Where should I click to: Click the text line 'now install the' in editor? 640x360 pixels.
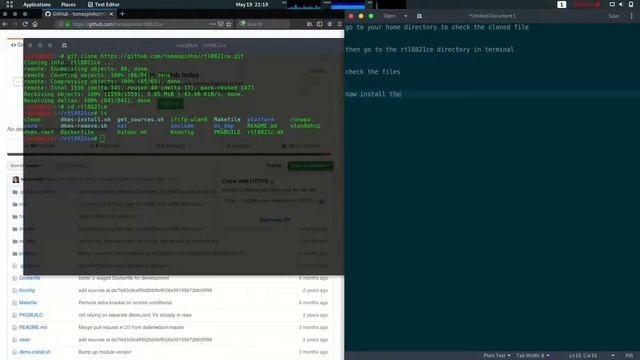(373, 94)
